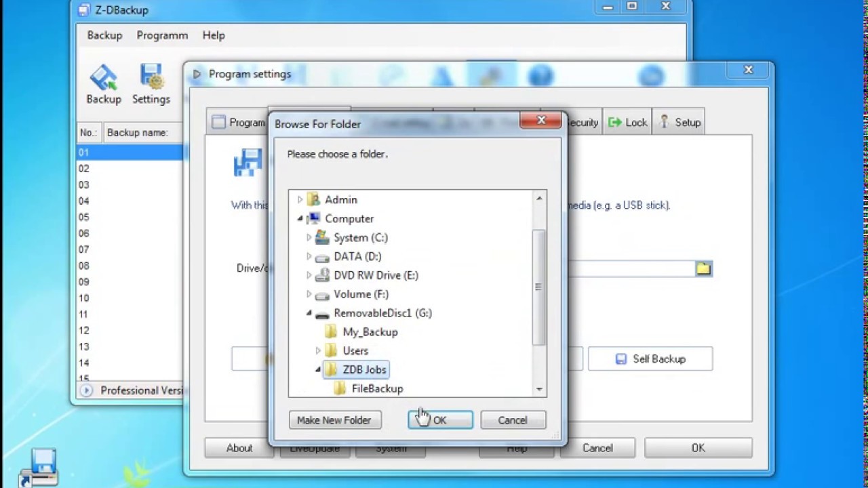868x488 pixels.
Task: Select DATA (D:) drive icon
Action: 322,257
